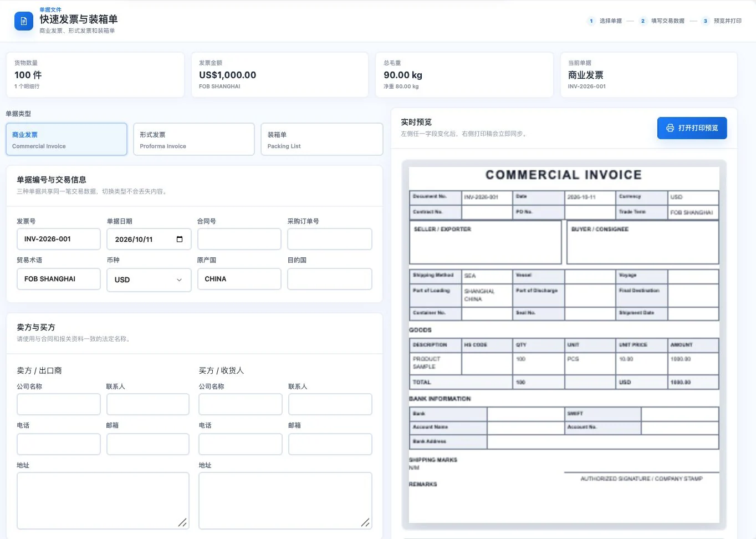
Task: Click the buyer (买方) 邮箱 field
Action: [x=330, y=444]
